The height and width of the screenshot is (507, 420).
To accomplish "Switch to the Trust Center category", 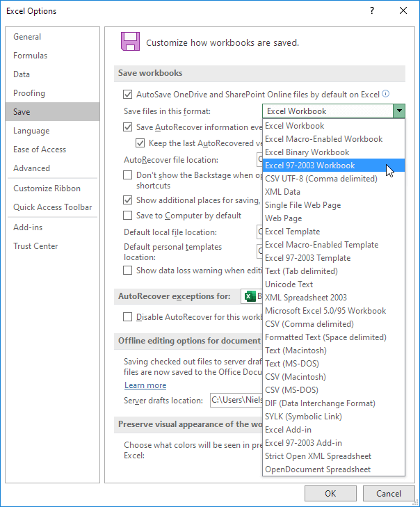I will pyautogui.click(x=35, y=246).
